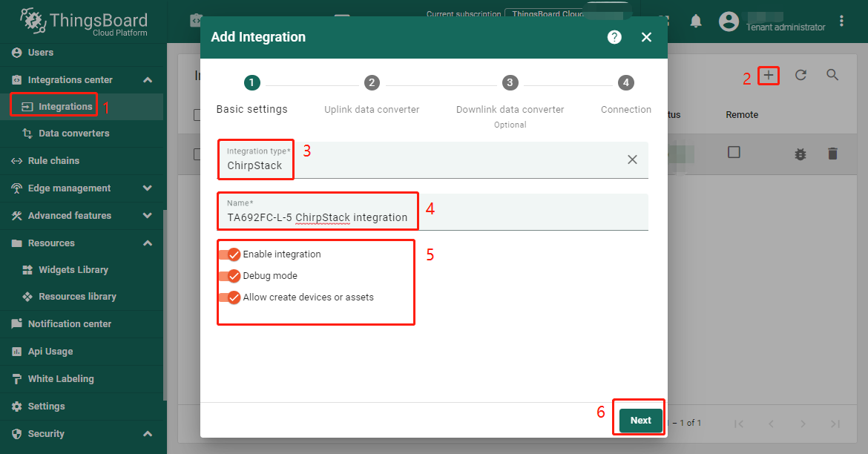Click the integration Name input field
868x454 pixels.
pos(433,211)
